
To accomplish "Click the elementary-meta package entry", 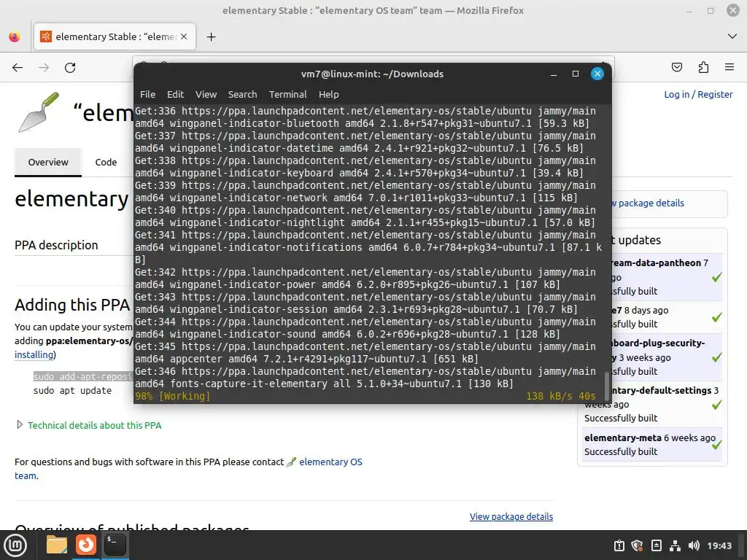I will click(x=623, y=437).
